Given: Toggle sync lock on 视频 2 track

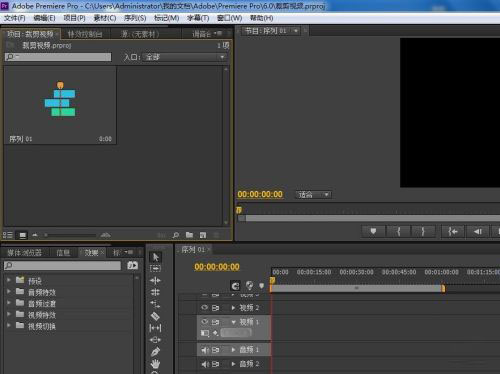Looking at the screenshot, I should (216, 308).
